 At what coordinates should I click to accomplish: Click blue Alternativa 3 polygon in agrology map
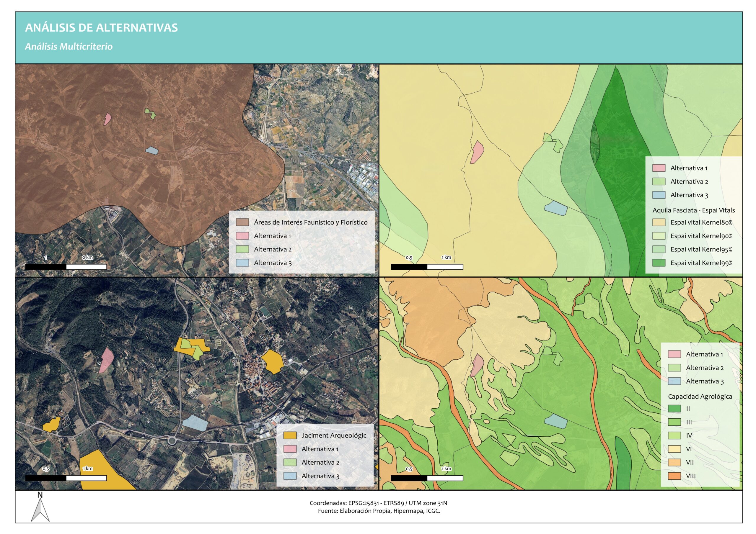click(x=555, y=421)
